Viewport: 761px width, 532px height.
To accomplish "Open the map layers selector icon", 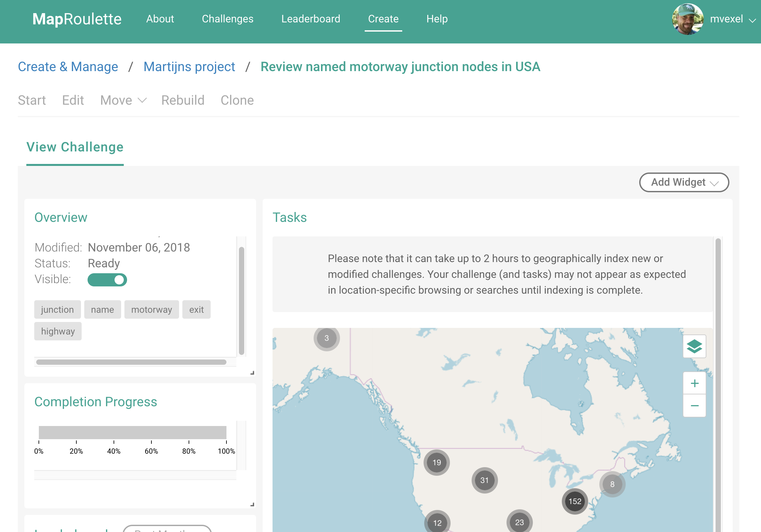I will point(694,347).
